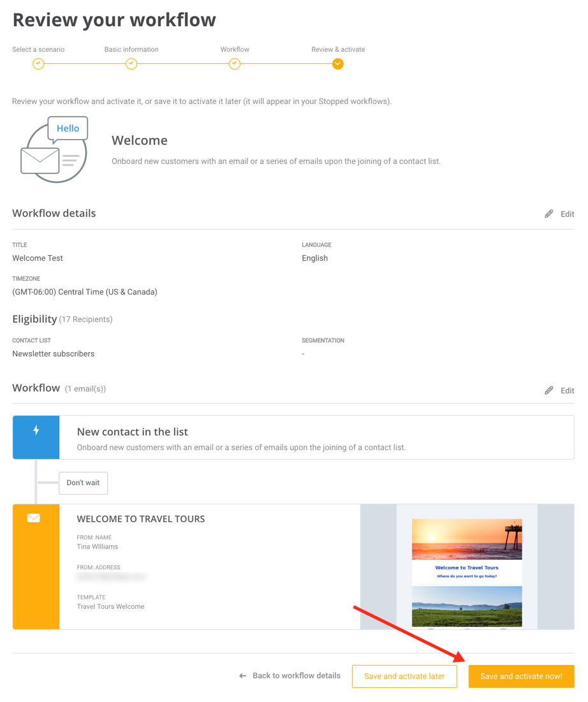This screenshot has height=702, width=588.
Task: Click the Review your workflow heading
Action: tap(114, 20)
